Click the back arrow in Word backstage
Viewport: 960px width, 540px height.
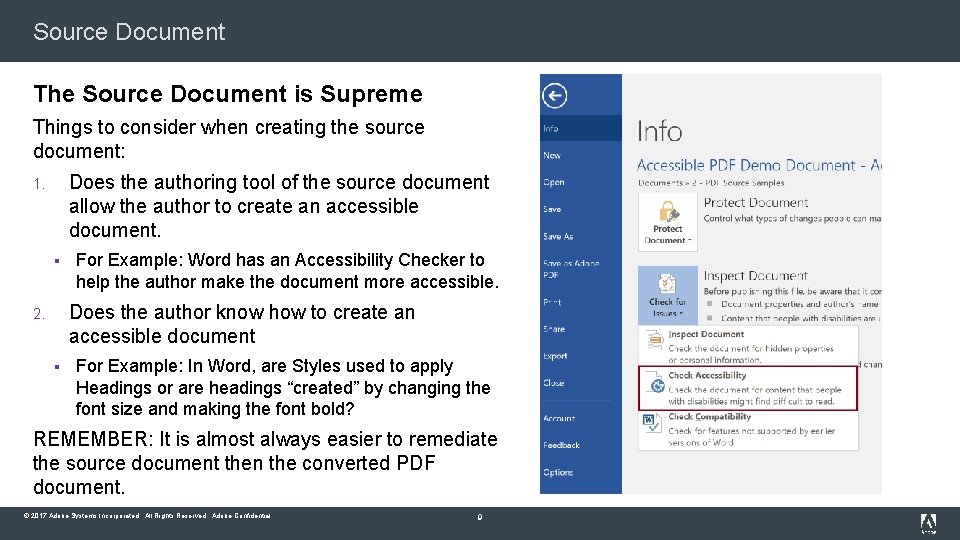click(x=555, y=96)
